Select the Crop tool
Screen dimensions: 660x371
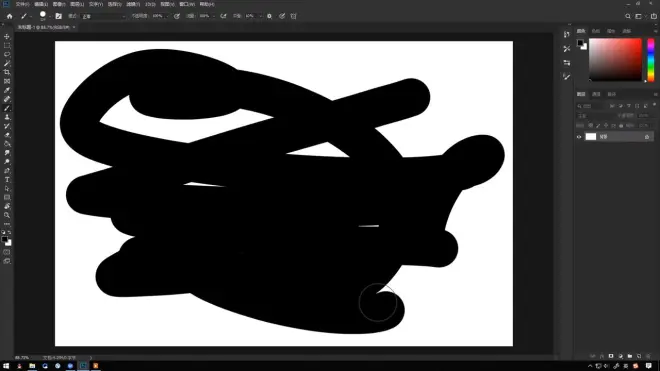[x=7, y=72]
